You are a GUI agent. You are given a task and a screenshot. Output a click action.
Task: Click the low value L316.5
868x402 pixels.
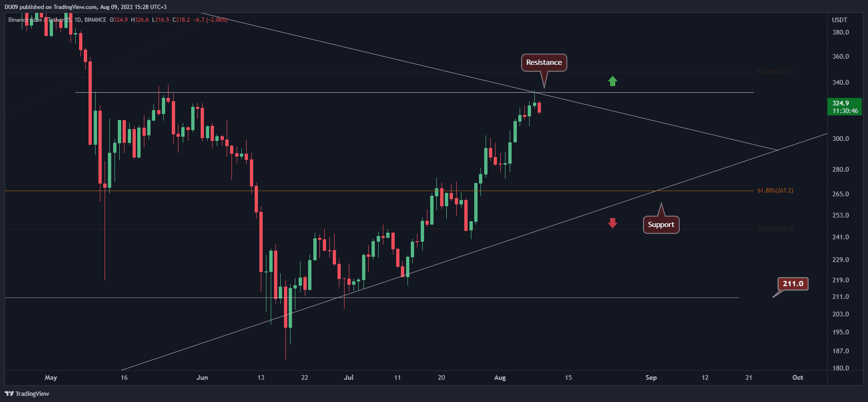(161, 20)
